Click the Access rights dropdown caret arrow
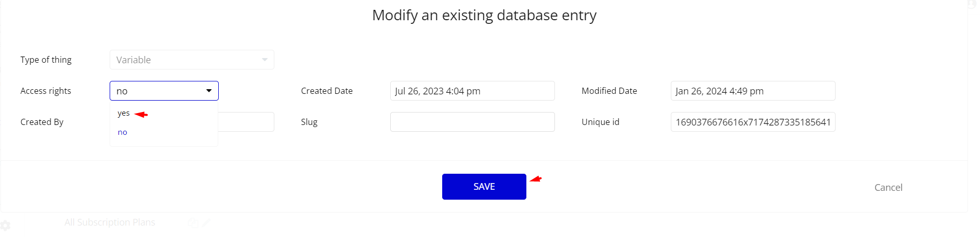The width and height of the screenshot is (980, 237). (209, 91)
